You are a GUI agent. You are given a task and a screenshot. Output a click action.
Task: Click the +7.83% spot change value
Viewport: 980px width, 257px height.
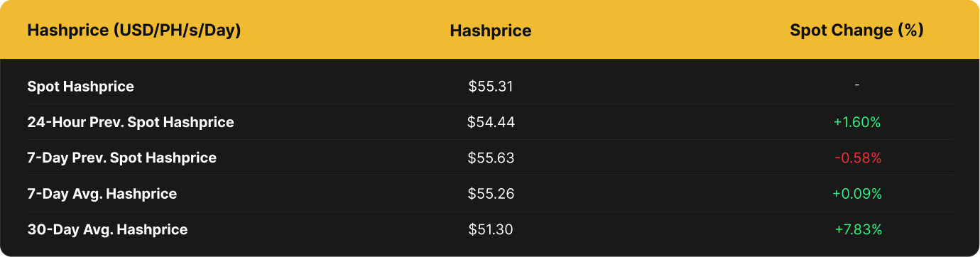858,229
